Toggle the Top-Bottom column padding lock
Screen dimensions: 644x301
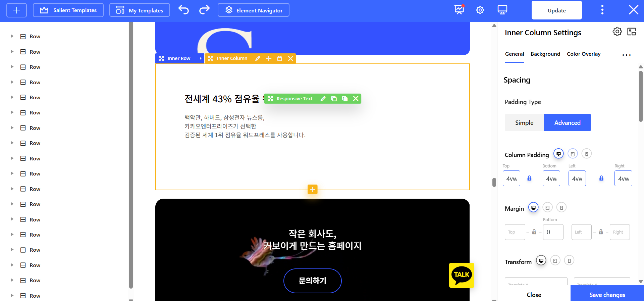(x=529, y=179)
